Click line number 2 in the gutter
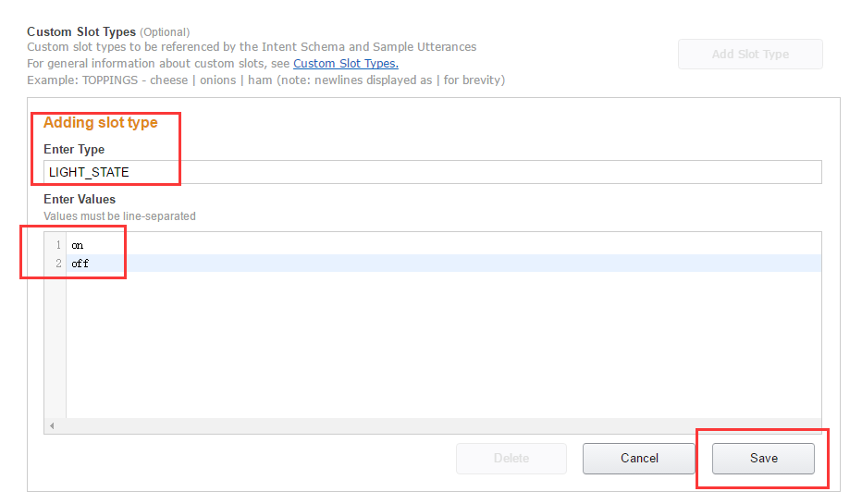This screenshot has width=862, height=504. pyautogui.click(x=57, y=264)
